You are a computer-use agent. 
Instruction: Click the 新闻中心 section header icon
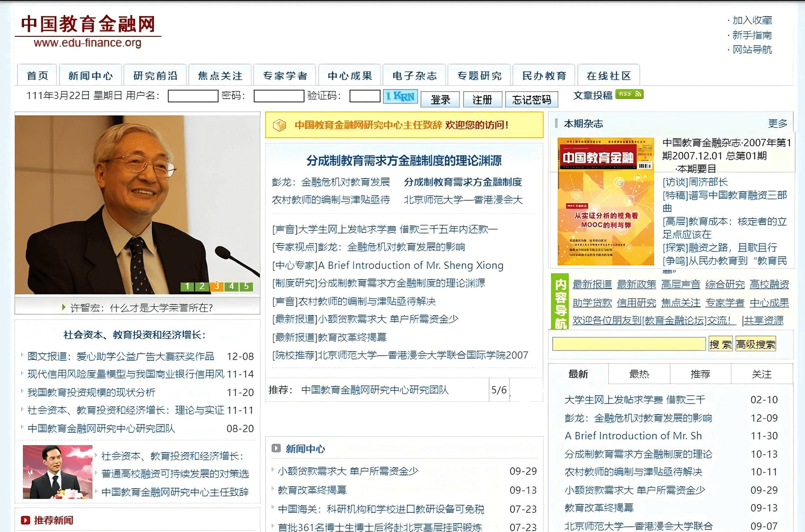coord(276,448)
